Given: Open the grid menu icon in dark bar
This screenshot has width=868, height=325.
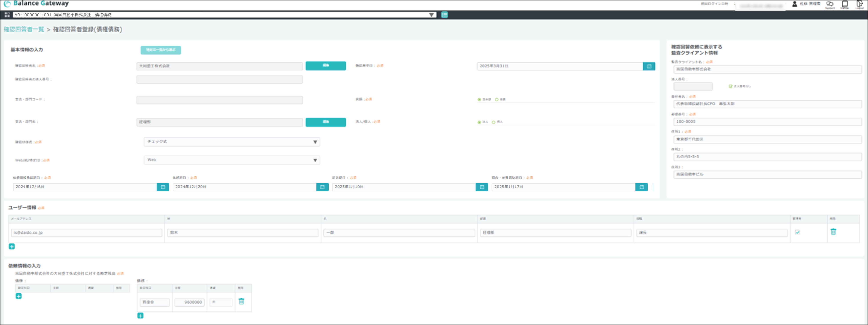Looking at the screenshot, I should pos(7,15).
